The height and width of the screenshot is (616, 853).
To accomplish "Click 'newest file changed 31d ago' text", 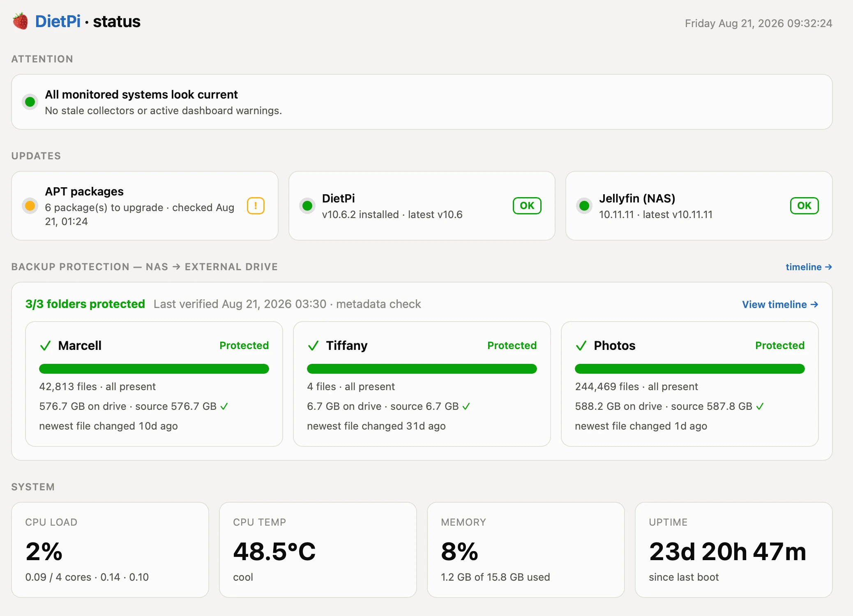I will coord(376,426).
